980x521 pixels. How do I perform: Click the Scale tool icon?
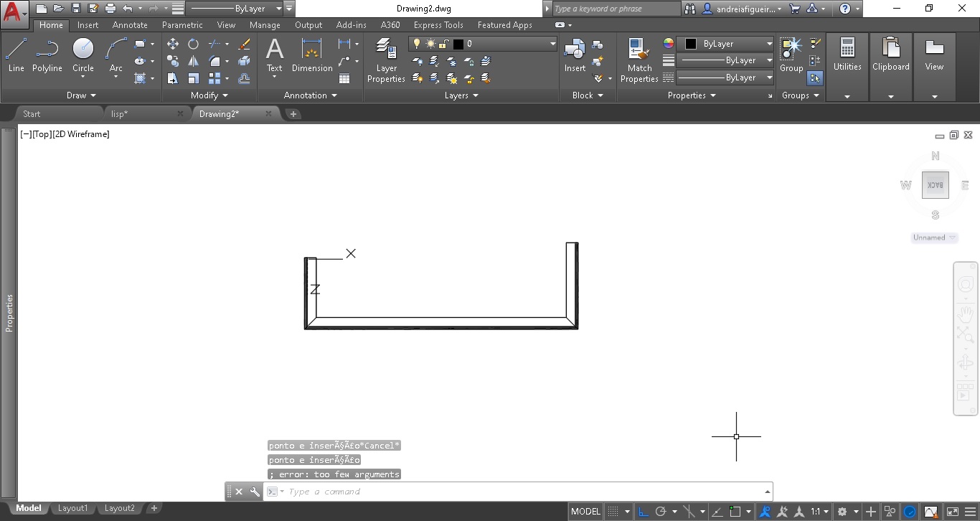pyautogui.click(x=193, y=78)
